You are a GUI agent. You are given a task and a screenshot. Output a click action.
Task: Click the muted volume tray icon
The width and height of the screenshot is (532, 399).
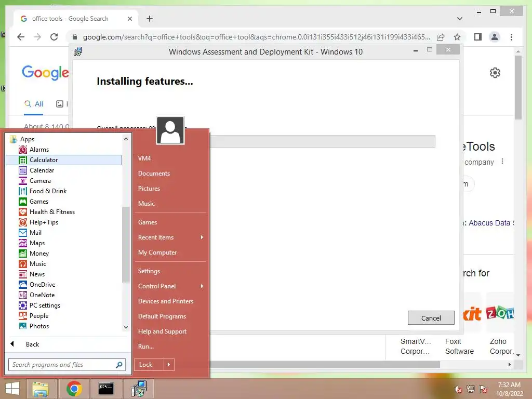(x=458, y=390)
